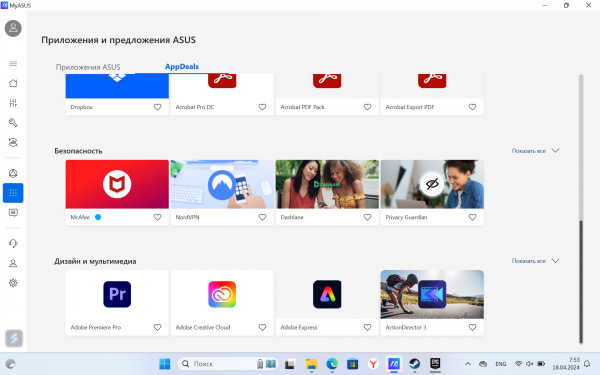Open Steam from the taskbar
The height and width of the screenshot is (375, 600).
414,364
